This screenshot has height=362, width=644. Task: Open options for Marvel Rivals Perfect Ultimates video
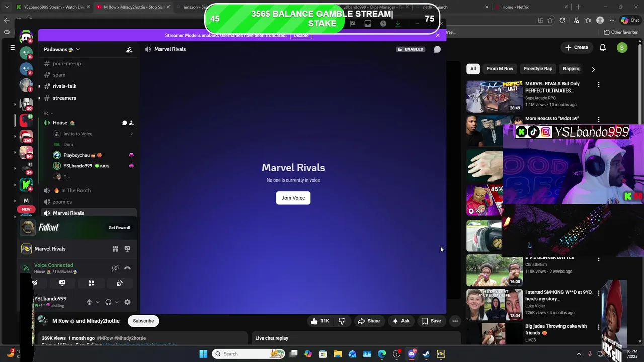click(x=599, y=85)
